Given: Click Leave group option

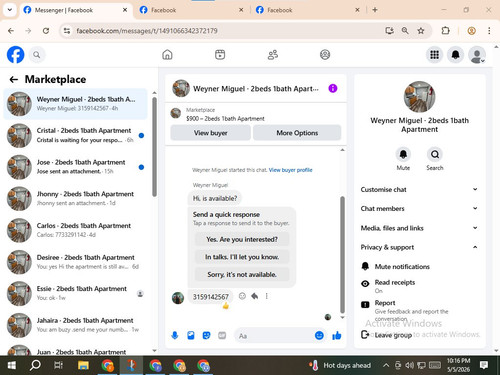Looking at the screenshot, I should pos(419,335).
